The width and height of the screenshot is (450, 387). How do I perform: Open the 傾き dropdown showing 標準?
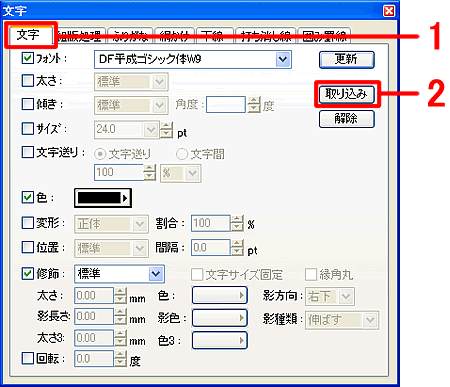pos(131,105)
